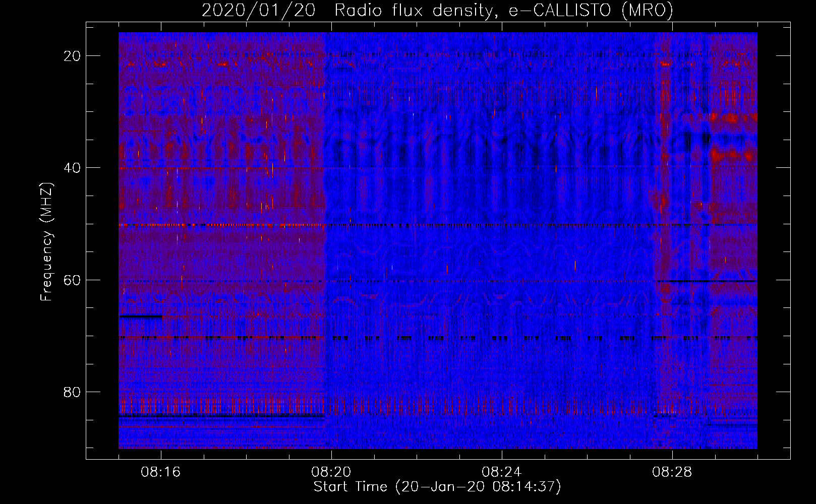This screenshot has width=816, height=504.
Task: Click the frequency tick label 60
Action: (72, 280)
